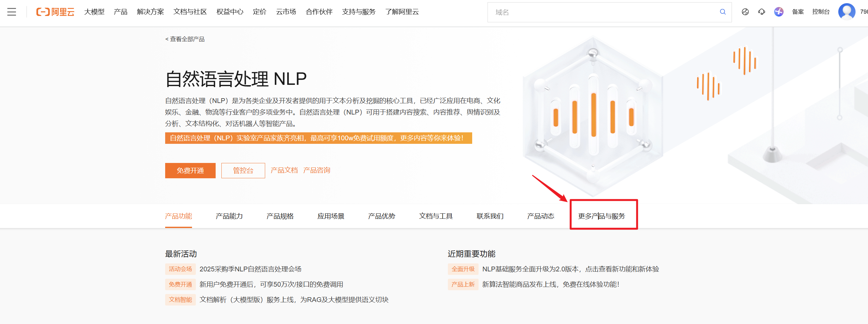Click the Alibaba Cloud logo
This screenshot has height=324, width=868.
(55, 12)
